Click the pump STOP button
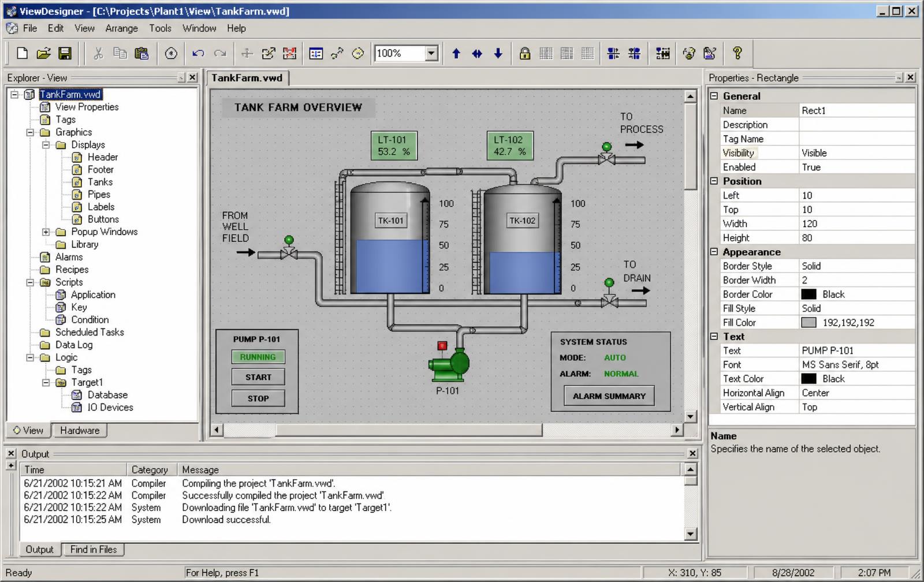Image resolution: width=924 pixels, height=582 pixels. [258, 398]
